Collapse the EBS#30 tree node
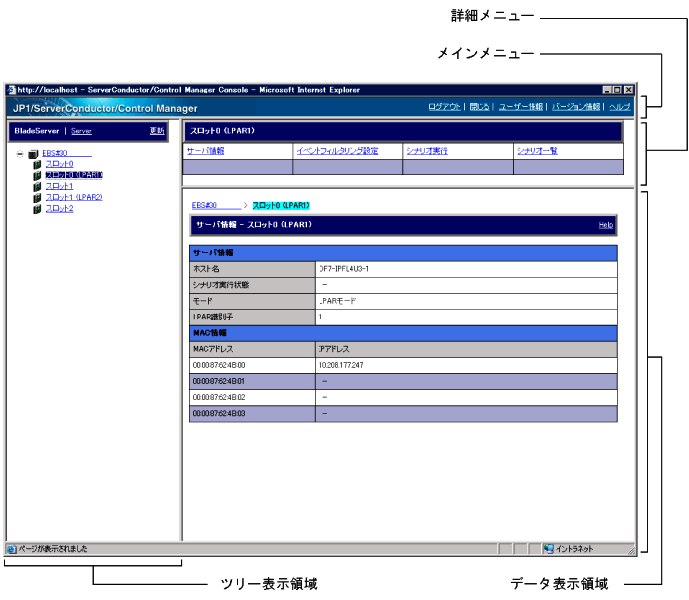The height and width of the screenshot is (600, 689). coord(21,153)
